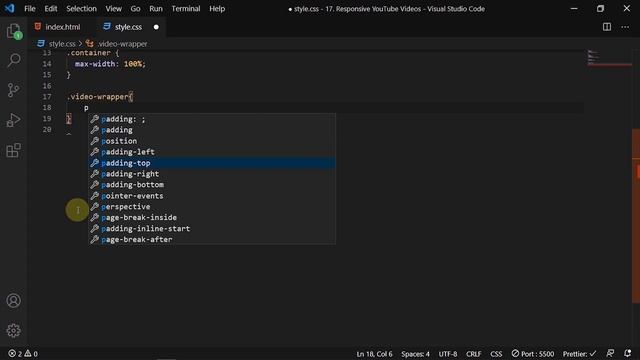The height and width of the screenshot is (360, 640).
Task: Click the VS Code logo icon
Action: tap(9, 8)
